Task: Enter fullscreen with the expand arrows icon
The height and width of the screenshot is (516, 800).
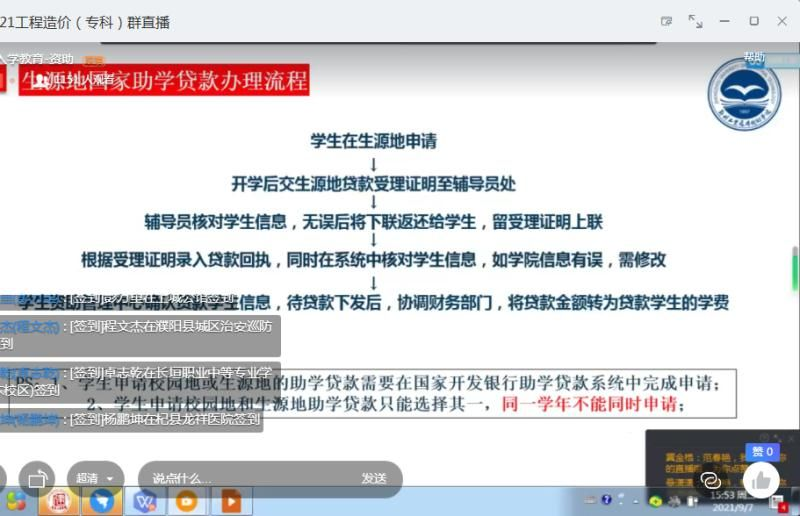Action: pyautogui.click(x=696, y=21)
